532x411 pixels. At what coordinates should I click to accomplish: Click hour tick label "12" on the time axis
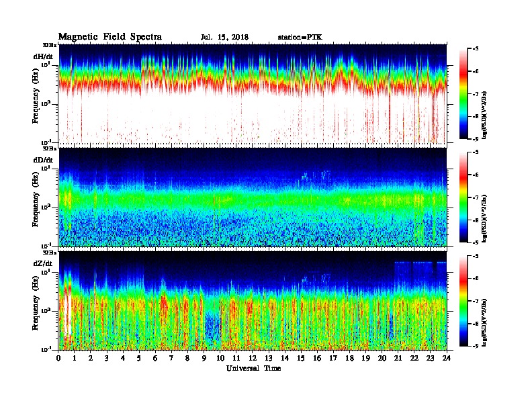(253, 358)
